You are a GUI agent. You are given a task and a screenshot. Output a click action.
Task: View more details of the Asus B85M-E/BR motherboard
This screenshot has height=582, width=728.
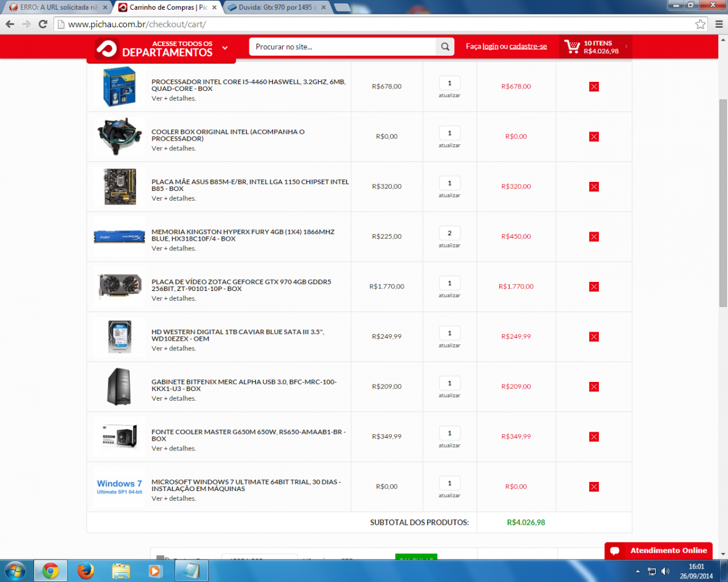(174, 198)
